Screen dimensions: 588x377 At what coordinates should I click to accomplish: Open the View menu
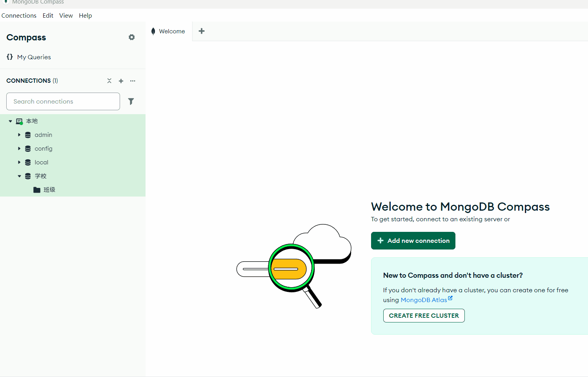[66, 16]
